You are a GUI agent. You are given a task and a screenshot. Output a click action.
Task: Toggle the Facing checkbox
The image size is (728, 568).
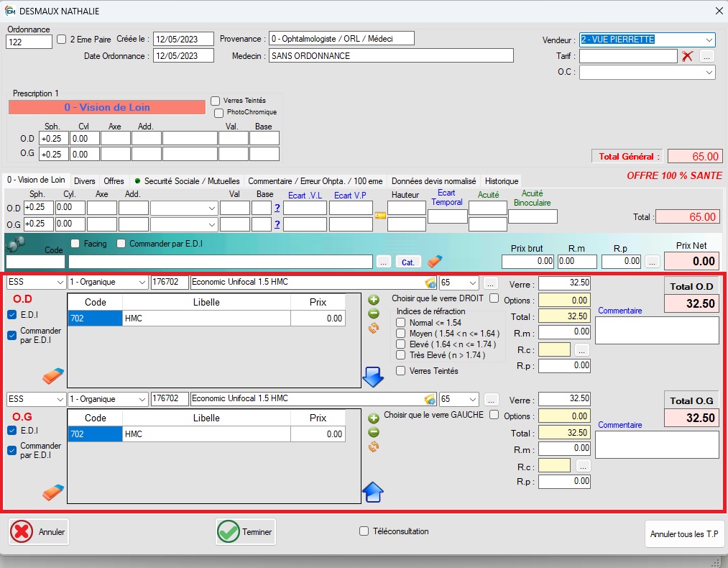[x=75, y=243]
